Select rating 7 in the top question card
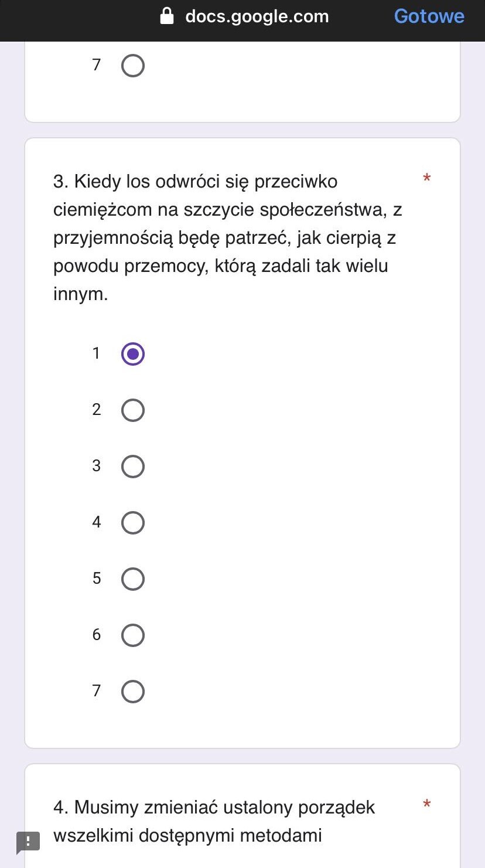This screenshot has width=485, height=868. tap(133, 66)
